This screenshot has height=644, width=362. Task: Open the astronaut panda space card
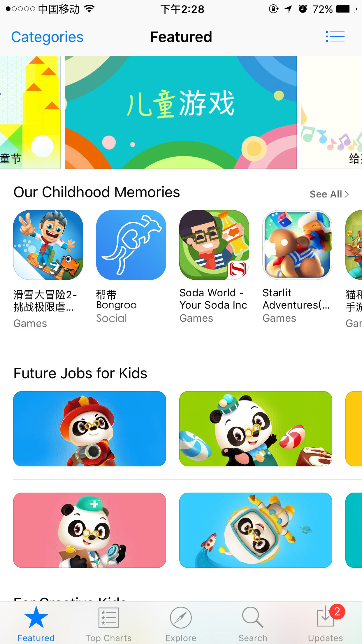click(x=256, y=530)
